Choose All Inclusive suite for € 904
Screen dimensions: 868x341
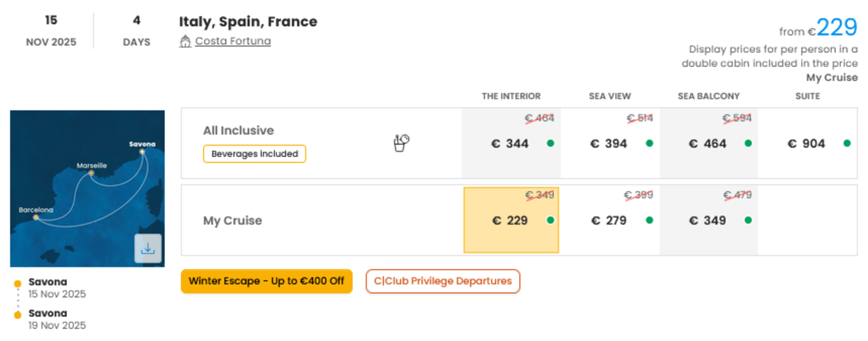tap(808, 143)
